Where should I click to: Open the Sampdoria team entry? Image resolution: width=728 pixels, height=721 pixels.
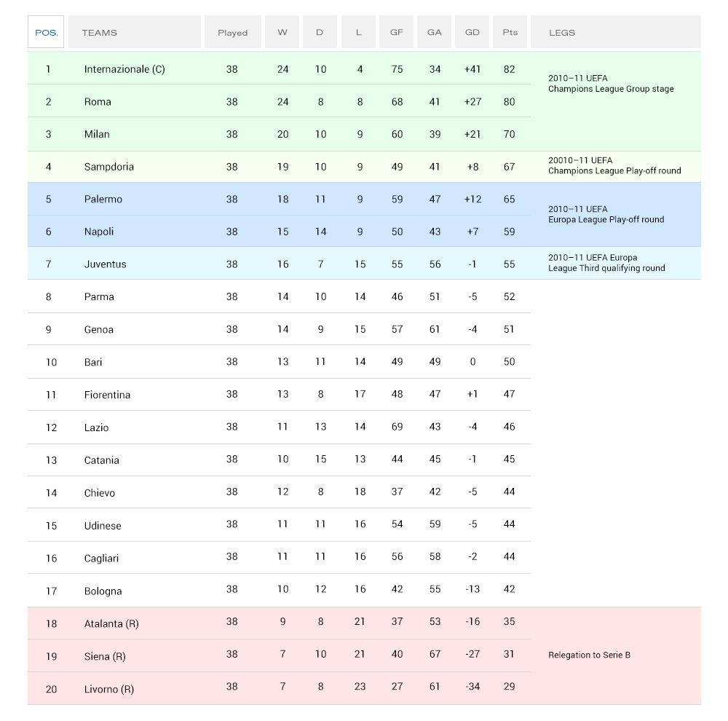pos(109,167)
